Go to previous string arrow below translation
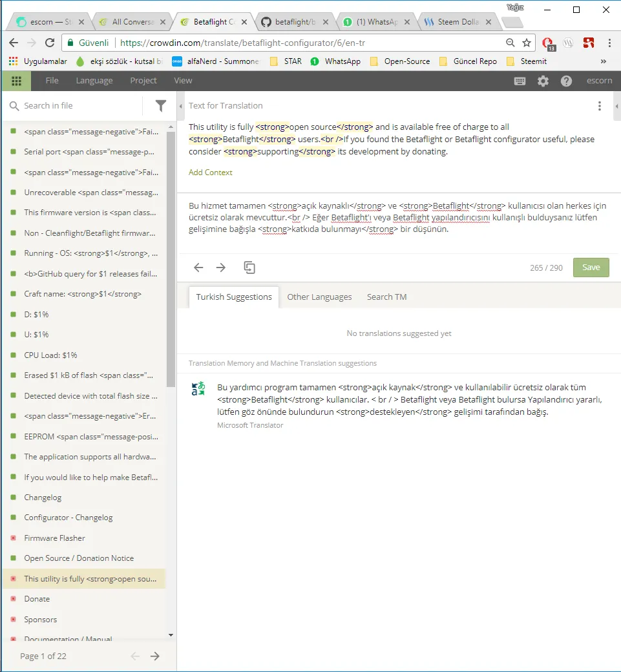The image size is (621, 672). pyautogui.click(x=198, y=268)
